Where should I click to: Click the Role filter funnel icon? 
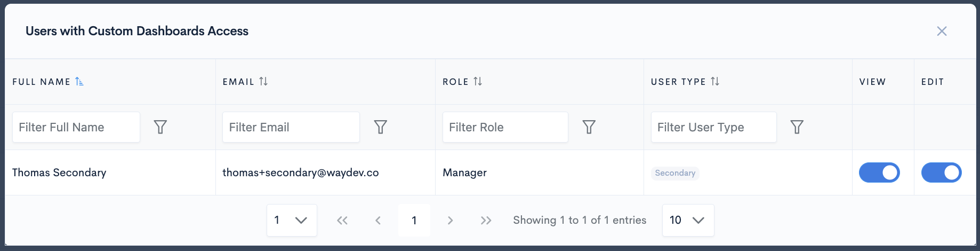tap(589, 127)
